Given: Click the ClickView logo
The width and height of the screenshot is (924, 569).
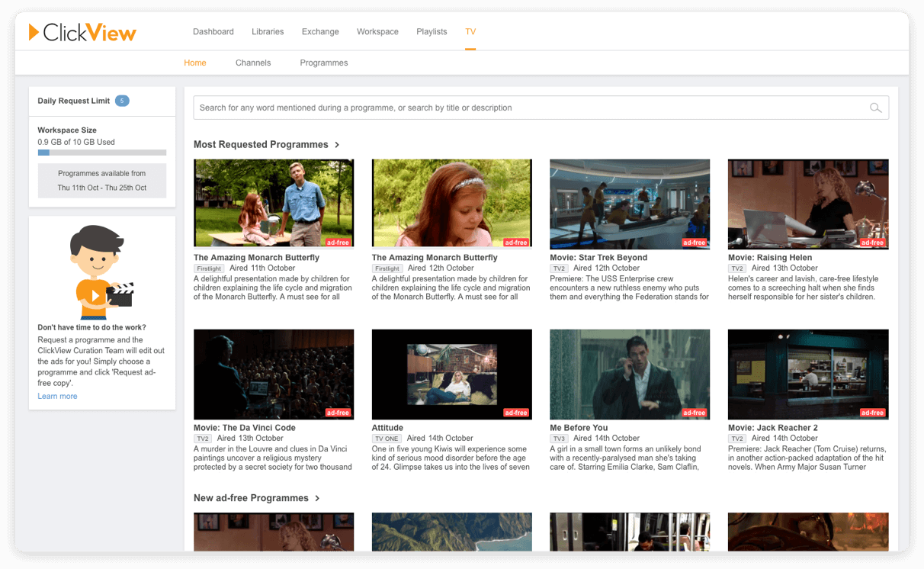Looking at the screenshot, I should click(82, 32).
